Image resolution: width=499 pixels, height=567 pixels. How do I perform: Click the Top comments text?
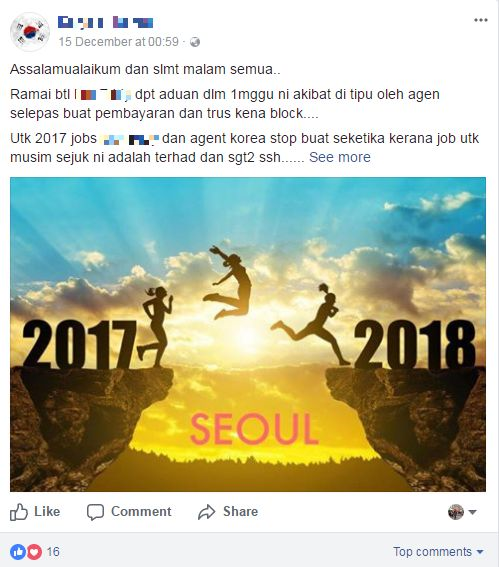pyautogui.click(x=432, y=552)
